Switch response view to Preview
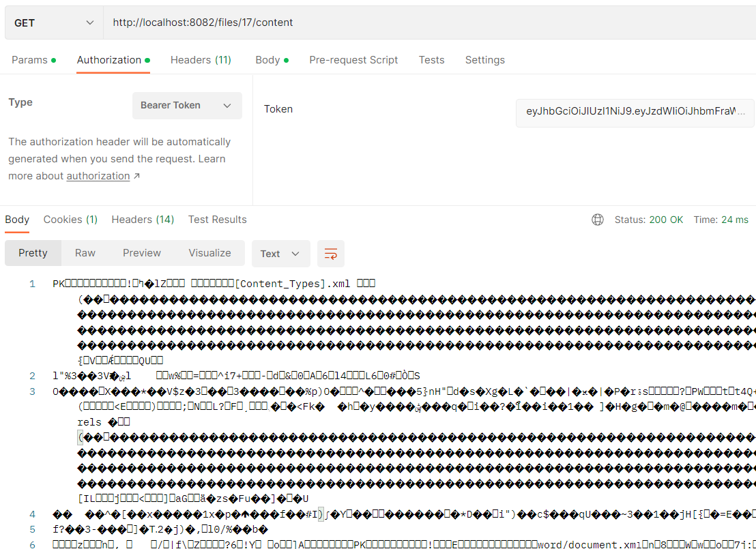 tap(141, 253)
